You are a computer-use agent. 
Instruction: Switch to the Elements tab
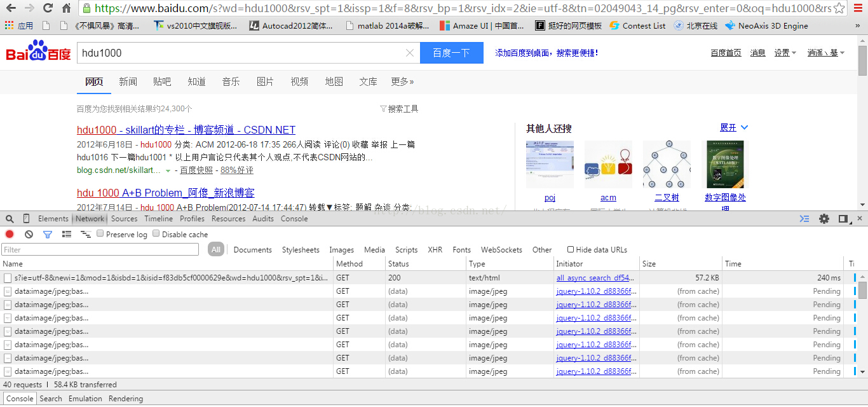53,219
